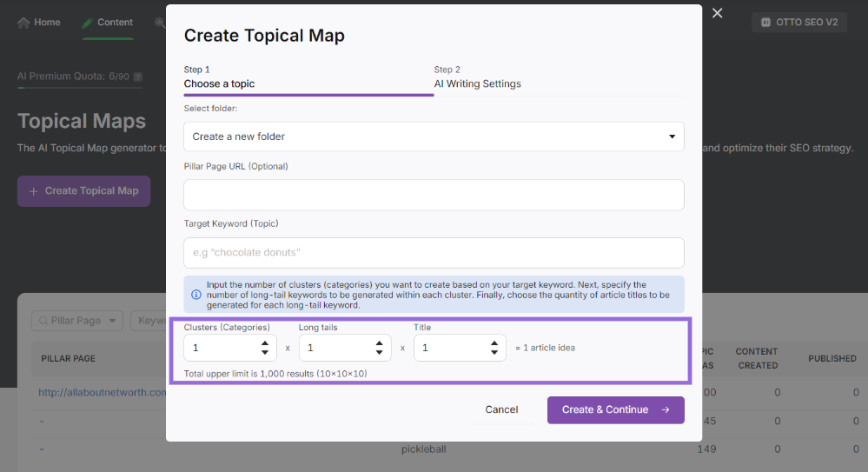Image resolution: width=868 pixels, height=472 pixels.
Task: Click the arrow icon on Create & Continue
Action: click(x=666, y=410)
